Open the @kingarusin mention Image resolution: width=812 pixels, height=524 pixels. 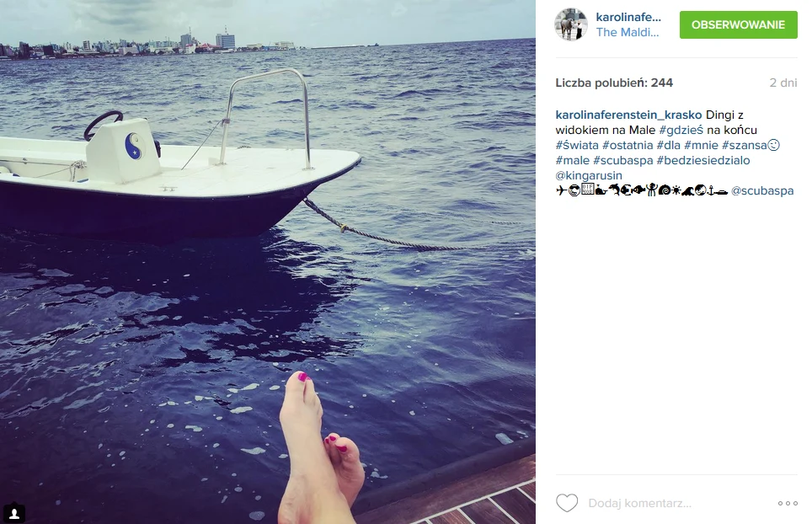pos(589,175)
